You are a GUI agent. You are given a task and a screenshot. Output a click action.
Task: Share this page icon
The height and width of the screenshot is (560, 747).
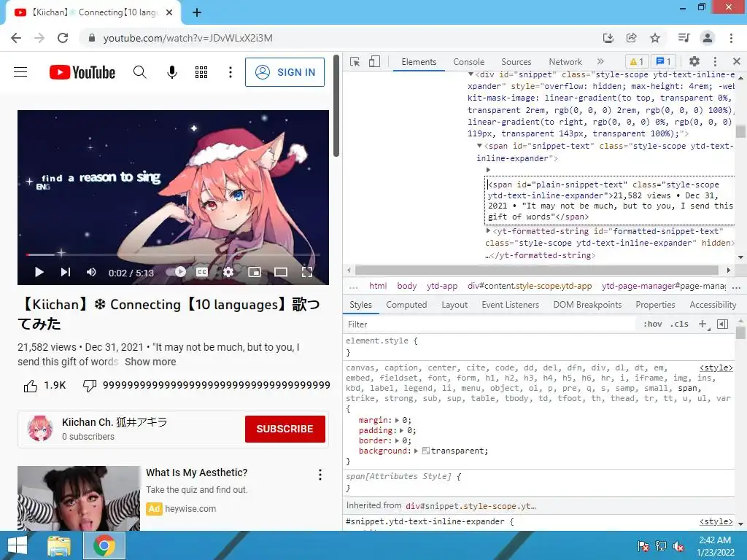(632, 38)
